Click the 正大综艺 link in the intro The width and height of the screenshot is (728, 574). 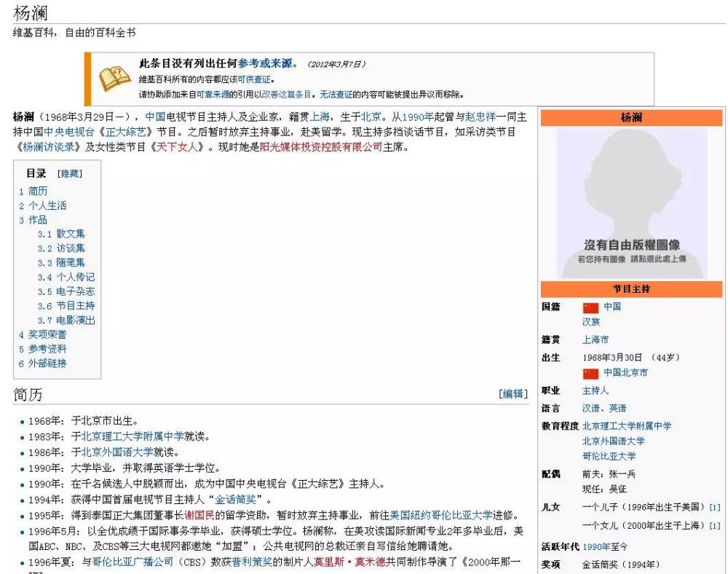pos(125,132)
